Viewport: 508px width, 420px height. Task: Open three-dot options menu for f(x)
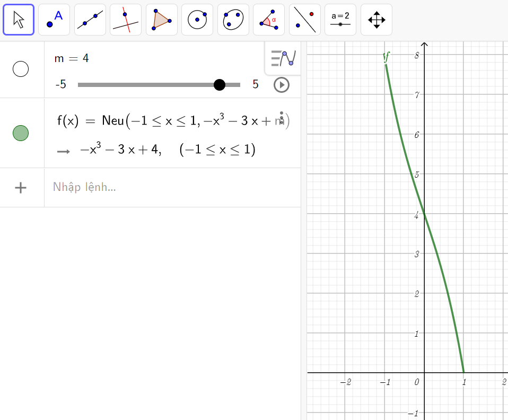tap(282, 119)
